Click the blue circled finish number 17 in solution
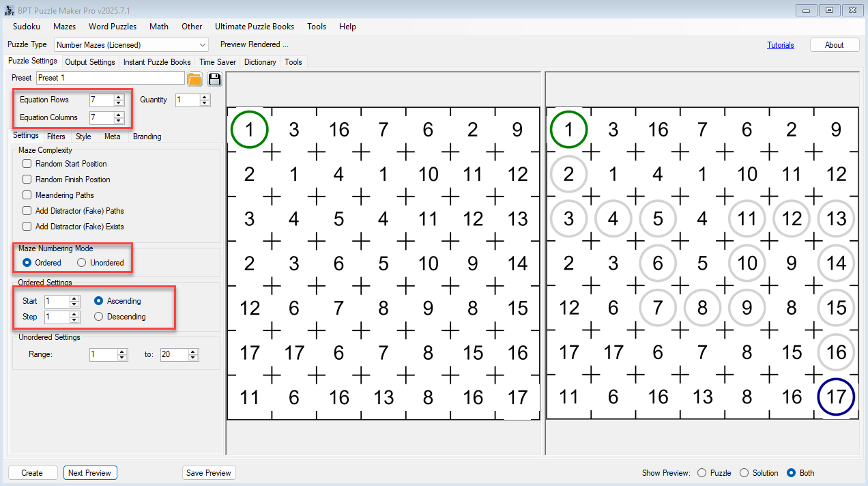 (x=836, y=397)
